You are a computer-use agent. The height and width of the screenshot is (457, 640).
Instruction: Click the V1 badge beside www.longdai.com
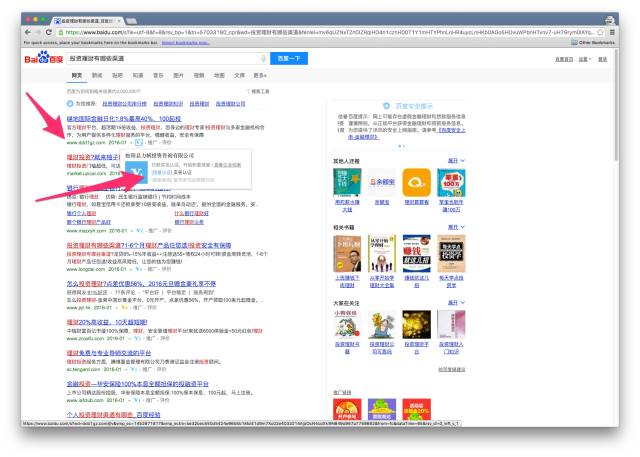[139, 269]
